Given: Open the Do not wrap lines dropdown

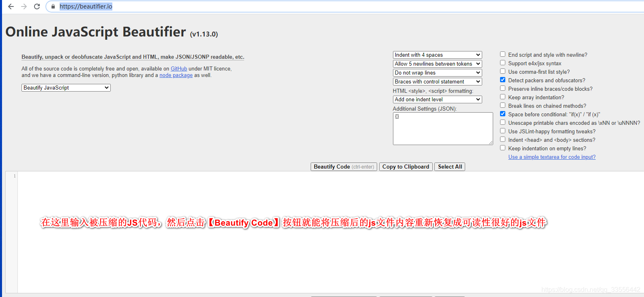Looking at the screenshot, I should (437, 73).
